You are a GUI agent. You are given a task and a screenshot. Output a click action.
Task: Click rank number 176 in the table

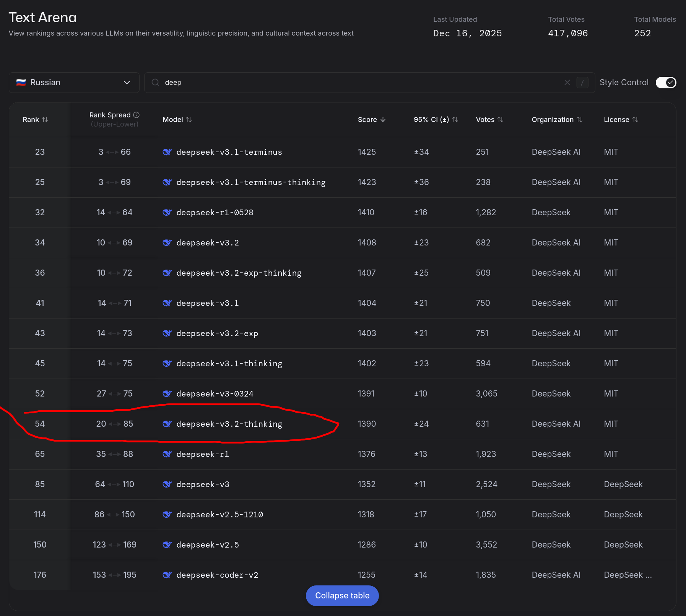(x=40, y=575)
